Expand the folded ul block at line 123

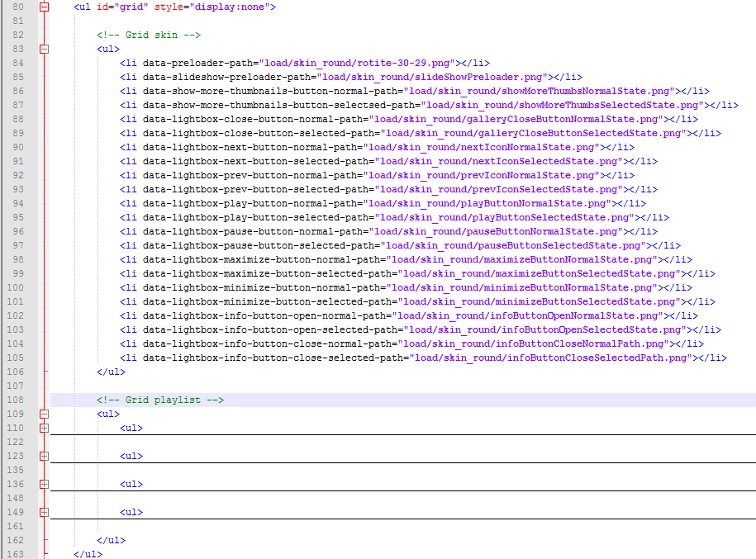click(x=45, y=456)
